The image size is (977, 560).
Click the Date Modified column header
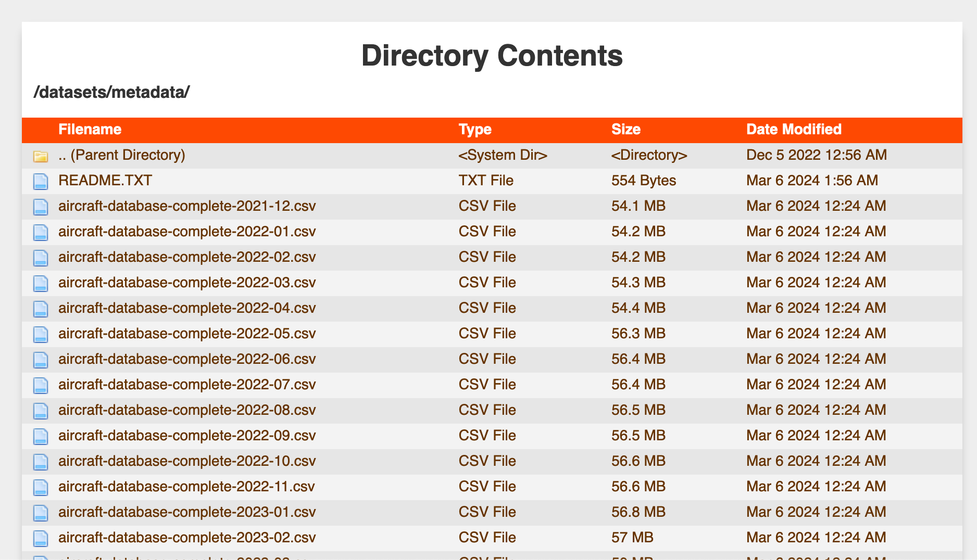pyautogui.click(x=794, y=130)
